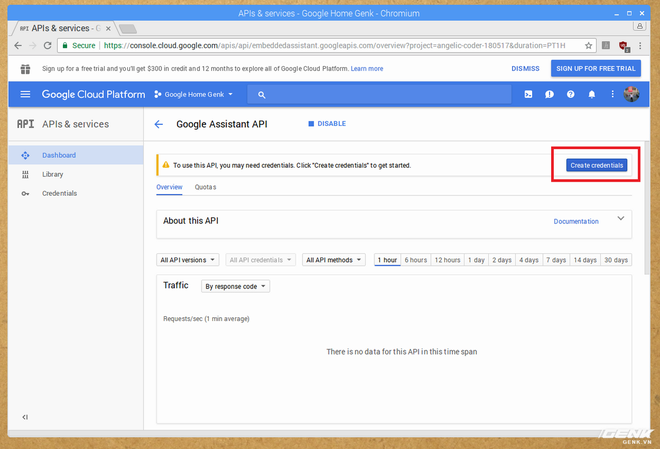Screen dimensions: 660x449
Task: Activate Cloud Shell icon
Action: pyautogui.click(x=528, y=94)
